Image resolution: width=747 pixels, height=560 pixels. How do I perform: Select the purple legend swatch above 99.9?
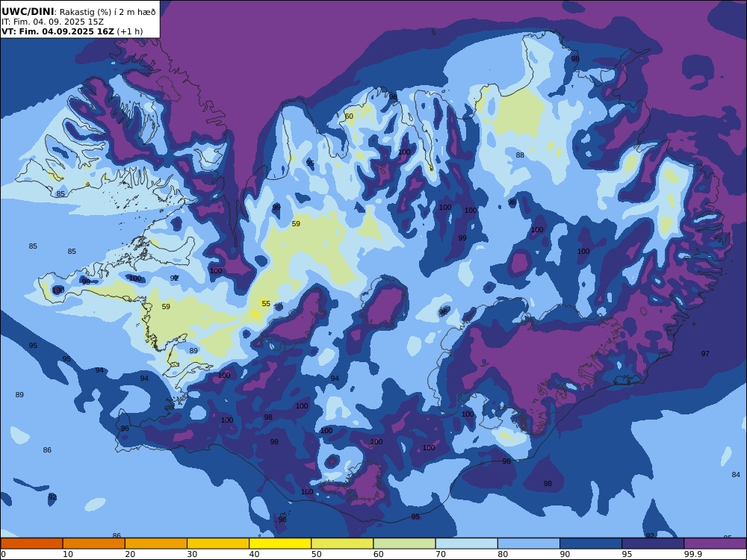tap(715, 544)
